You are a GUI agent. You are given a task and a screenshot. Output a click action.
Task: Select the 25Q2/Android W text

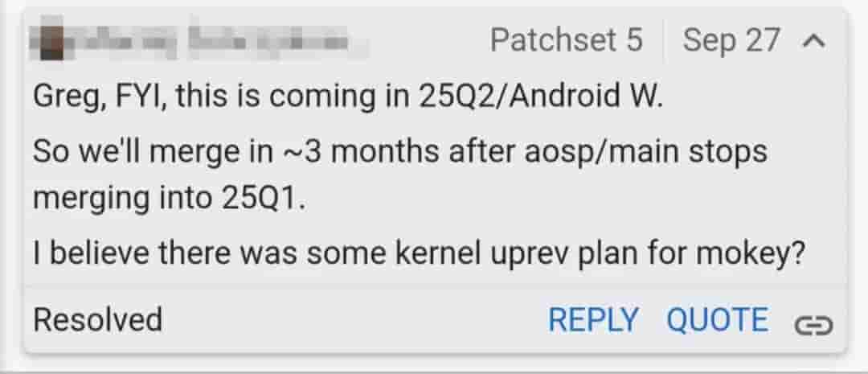540,97
